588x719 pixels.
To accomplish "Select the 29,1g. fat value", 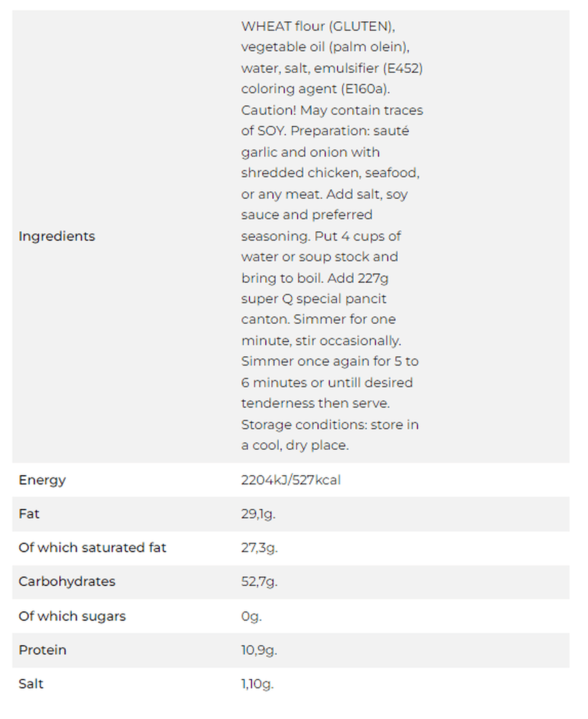I will coord(258,514).
